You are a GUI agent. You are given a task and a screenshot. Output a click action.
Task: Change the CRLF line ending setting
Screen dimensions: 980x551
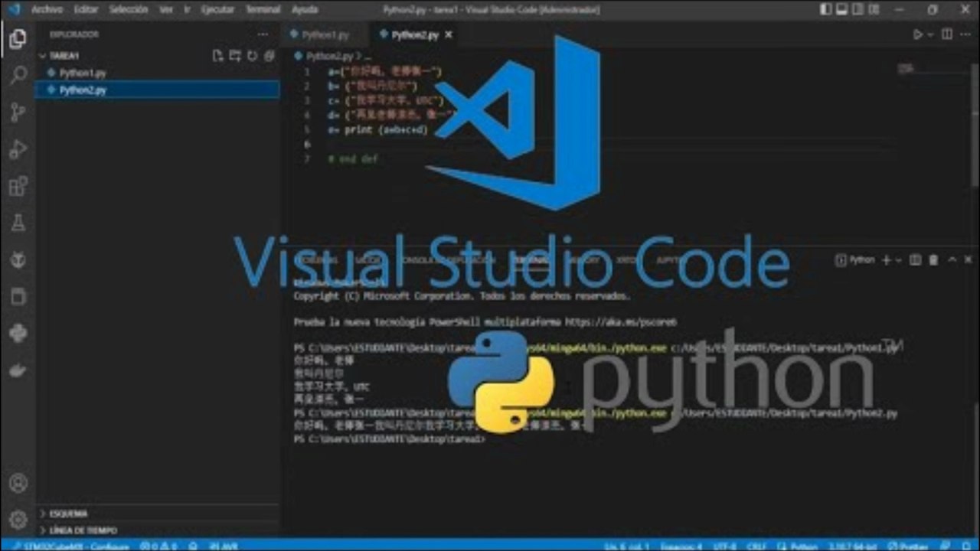click(756, 546)
